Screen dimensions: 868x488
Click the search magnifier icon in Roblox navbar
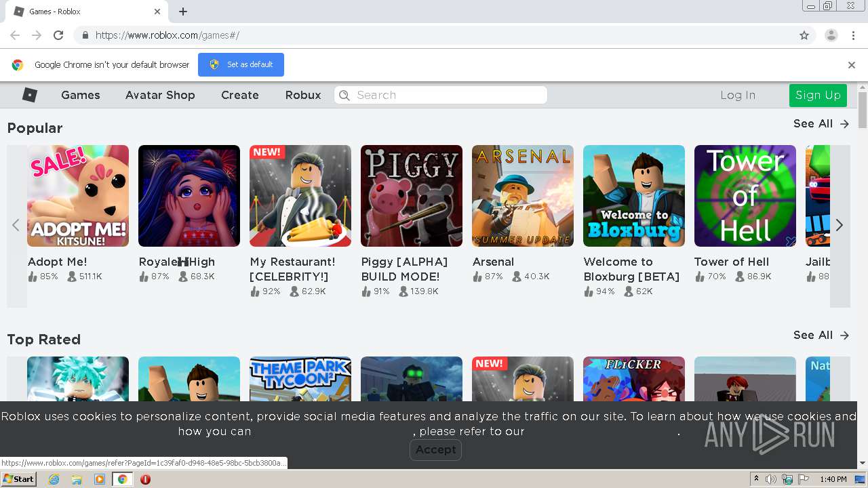[344, 95]
